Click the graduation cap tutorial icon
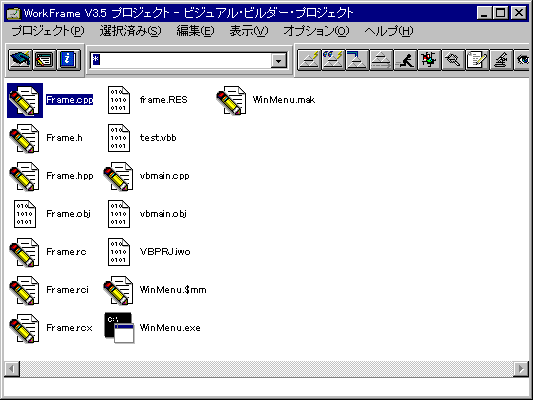 (20, 60)
